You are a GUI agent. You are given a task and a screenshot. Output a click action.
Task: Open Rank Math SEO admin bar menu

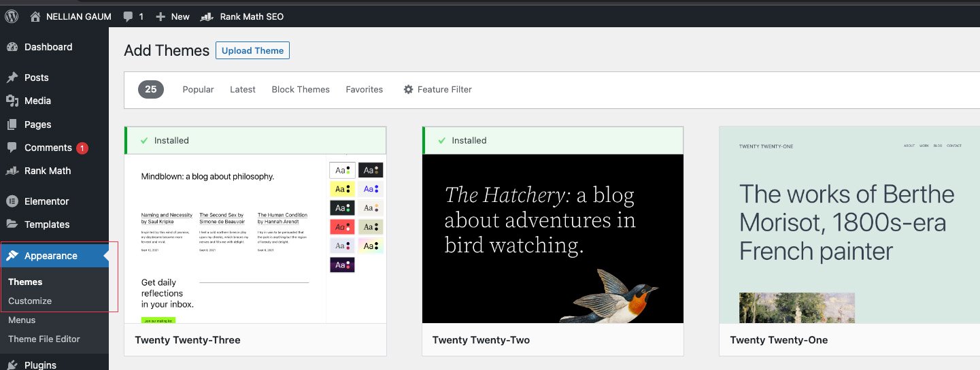252,16
